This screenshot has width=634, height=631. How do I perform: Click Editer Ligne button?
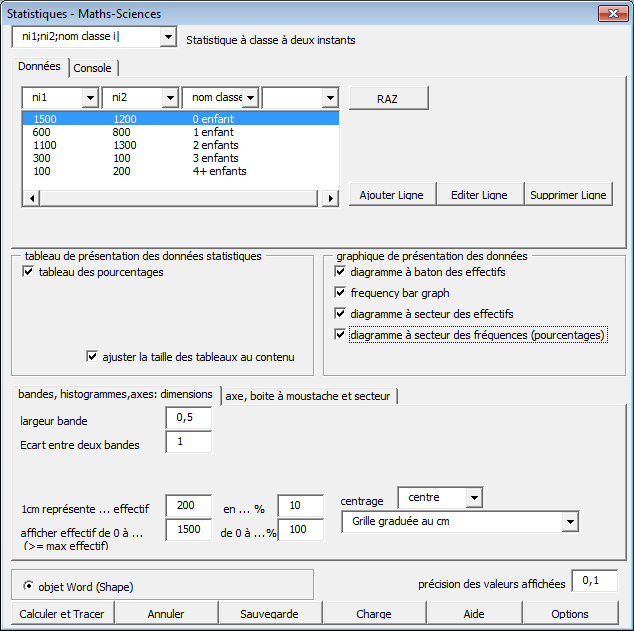pyautogui.click(x=480, y=195)
